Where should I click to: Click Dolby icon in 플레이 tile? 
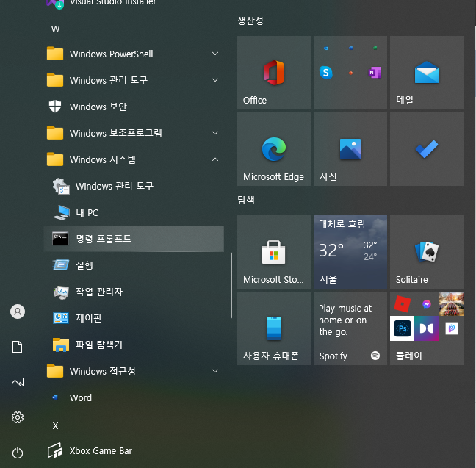point(427,328)
